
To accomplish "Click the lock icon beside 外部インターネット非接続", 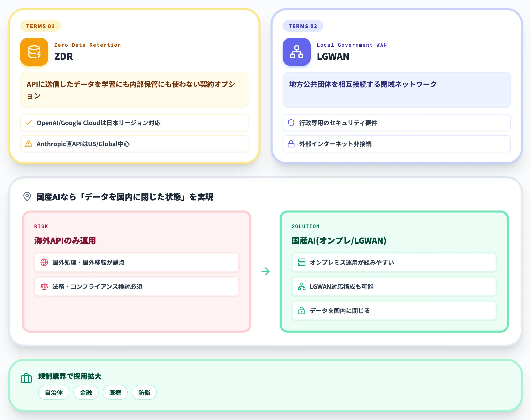I will tap(291, 144).
